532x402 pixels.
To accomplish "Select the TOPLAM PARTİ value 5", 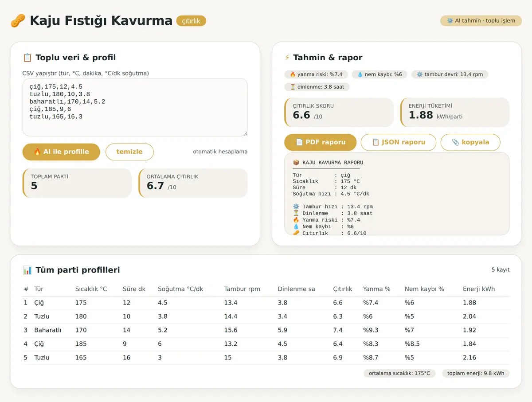I will tap(34, 186).
